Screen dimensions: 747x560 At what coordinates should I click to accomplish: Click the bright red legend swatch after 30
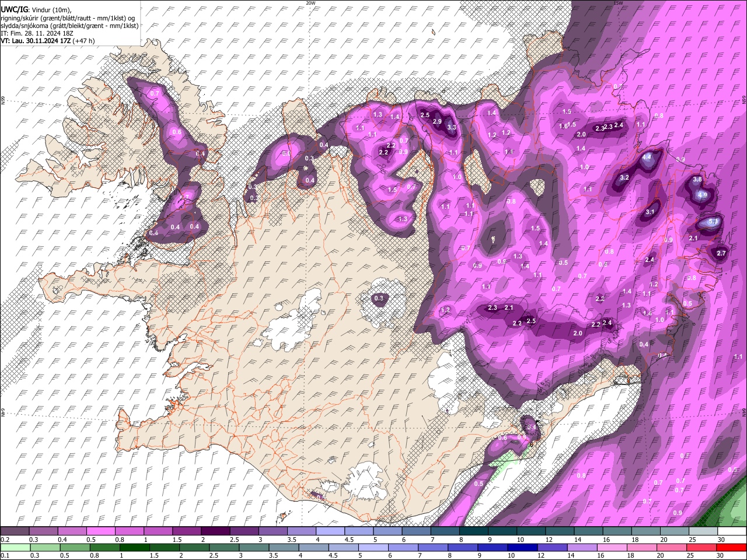pos(732,548)
